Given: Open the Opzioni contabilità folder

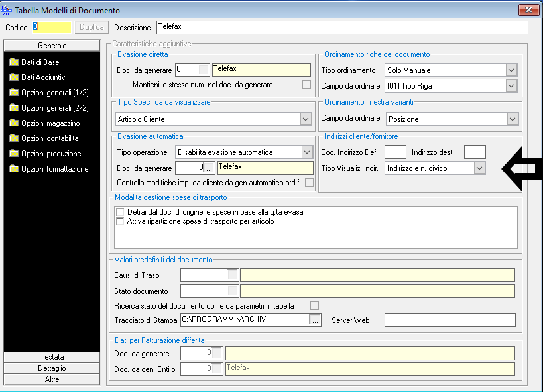Looking at the screenshot, I should tap(44, 138).
